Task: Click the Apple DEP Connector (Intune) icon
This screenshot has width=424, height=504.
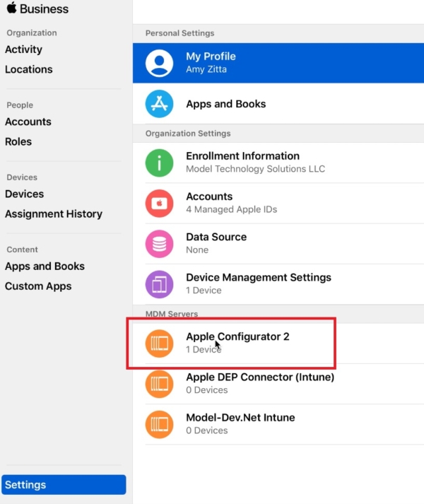Action: (x=159, y=384)
